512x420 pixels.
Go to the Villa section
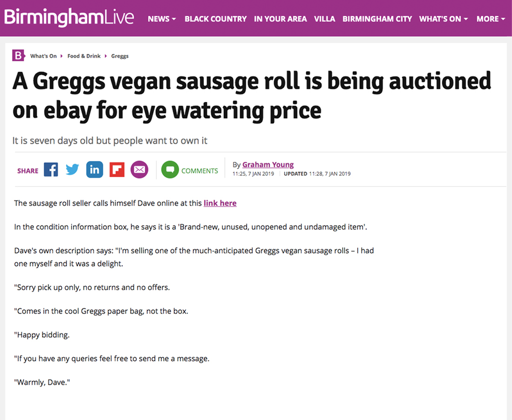click(324, 19)
